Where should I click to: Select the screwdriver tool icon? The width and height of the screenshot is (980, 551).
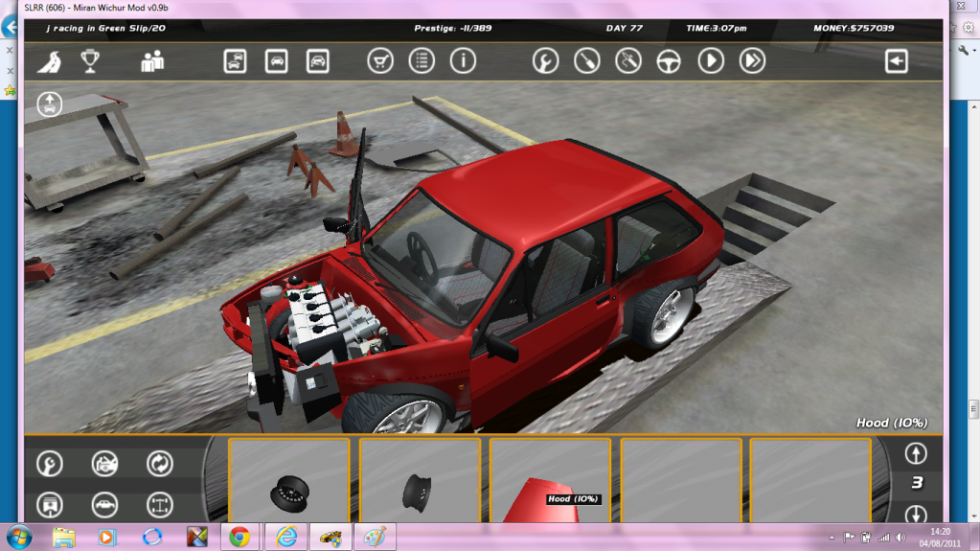586,61
